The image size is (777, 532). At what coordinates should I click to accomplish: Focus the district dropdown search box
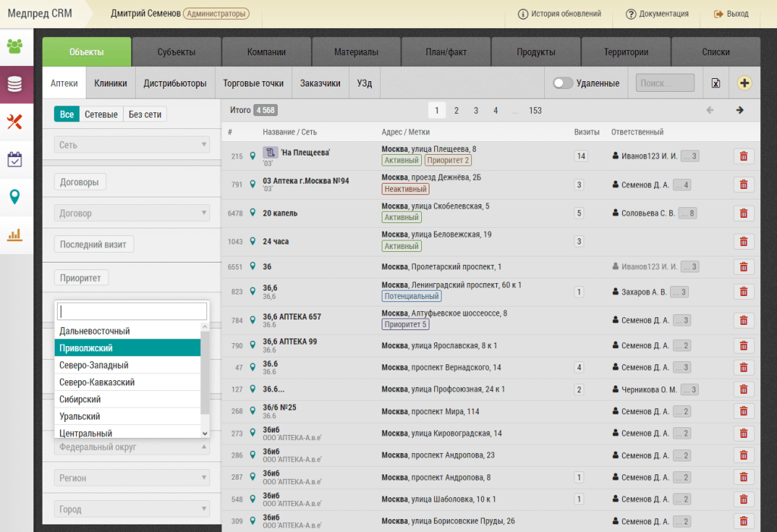coord(132,311)
